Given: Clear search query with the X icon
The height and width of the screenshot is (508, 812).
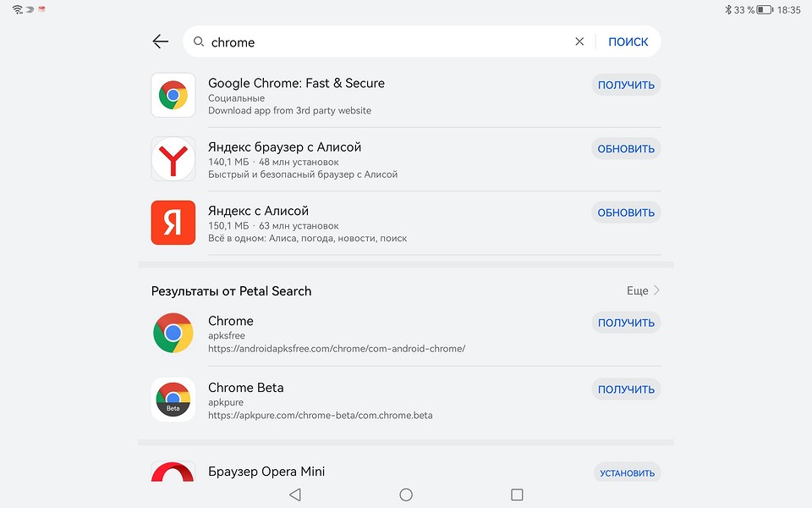Looking at the screenshot, I should pyautogui.click(x=579, y=41).
